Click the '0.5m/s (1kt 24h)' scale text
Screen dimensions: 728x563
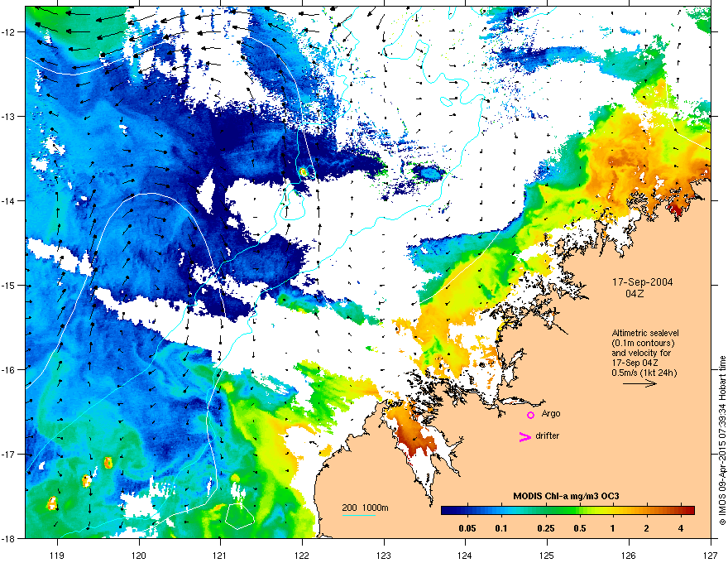click(644, 373)
